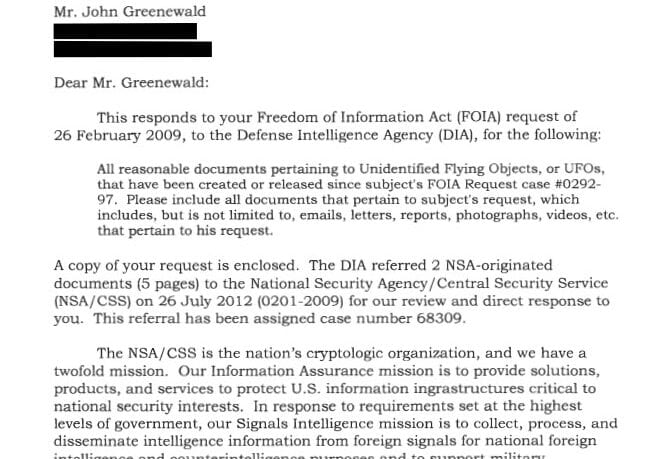Viewport: 668px width, 459px height.
Task: Click the '(5 pages)' text
Action: tap(169, 285)
